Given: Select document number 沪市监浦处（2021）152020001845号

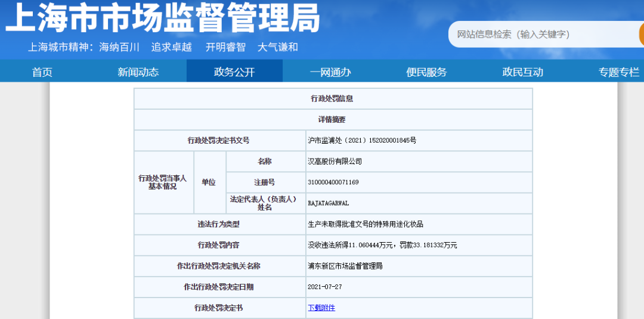Looking at the screenshot, I should pyautogui.click(x=362, y=140).
